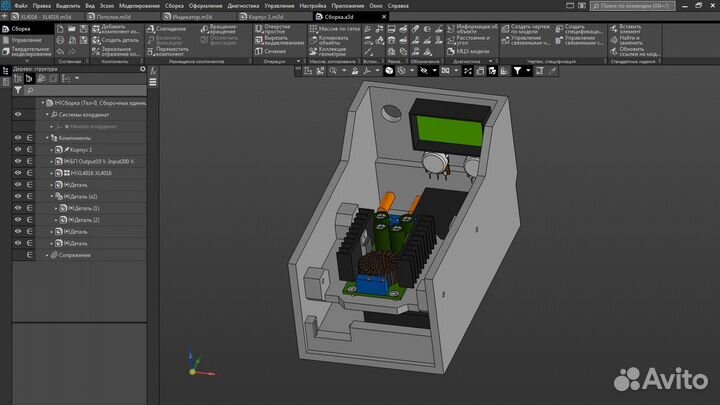Open the tree display mode dropdown arrow
The height and width of the screenshot is (405, 720).
pyautogui.click(x=77, y=79)
